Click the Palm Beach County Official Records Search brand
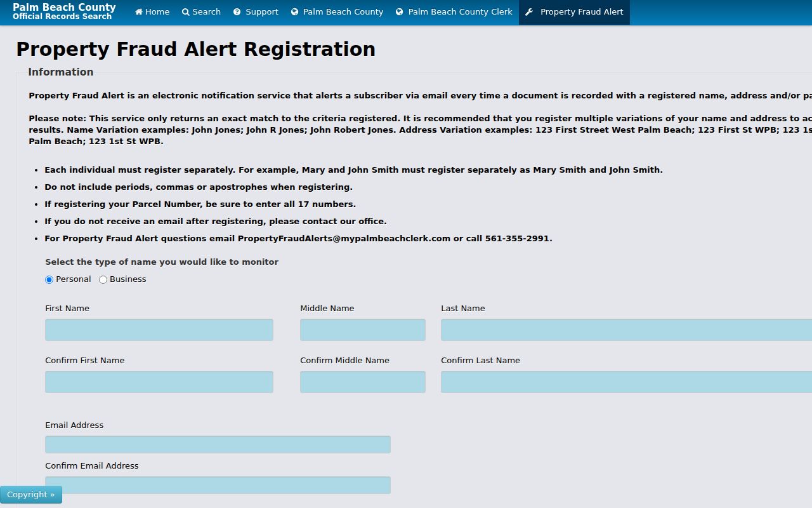 click(x=64, y=11)
